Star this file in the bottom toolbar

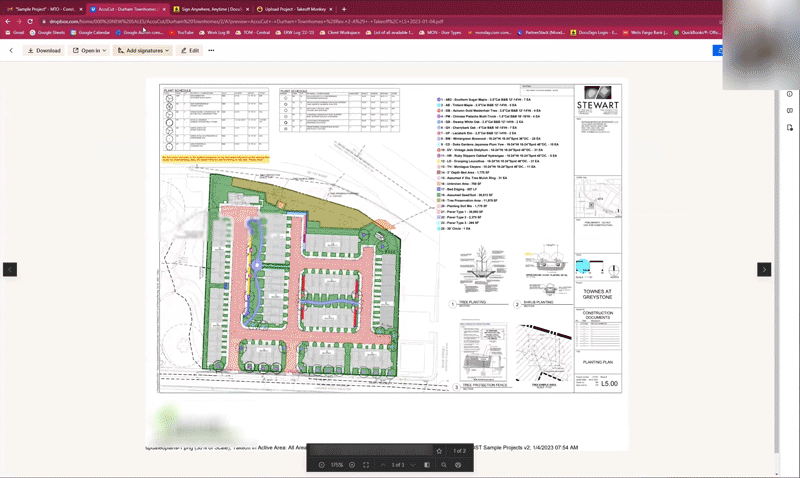pyautogui.click(x=439, y=450)
